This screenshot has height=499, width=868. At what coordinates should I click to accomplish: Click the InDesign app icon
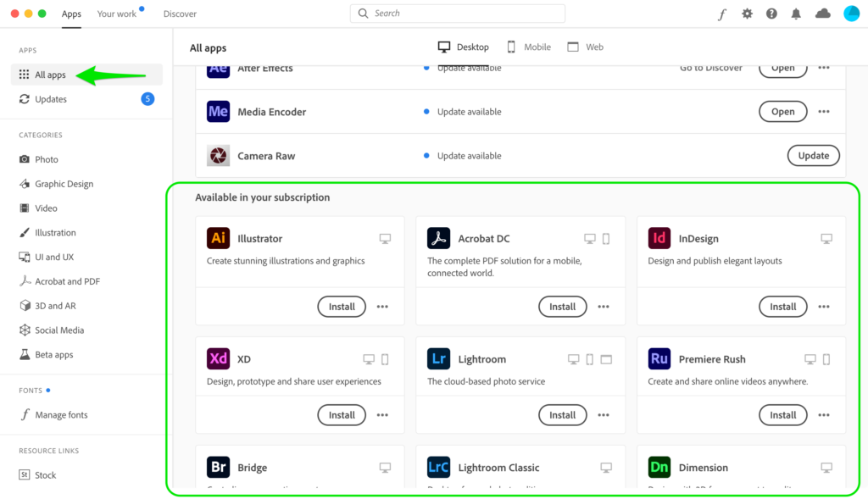659,238
